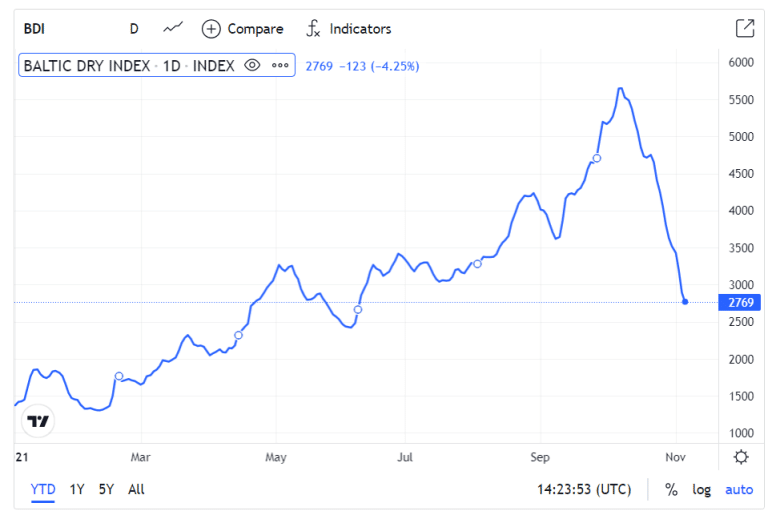Select the YTD time range
Screen dimensions: 768x511
43,489
